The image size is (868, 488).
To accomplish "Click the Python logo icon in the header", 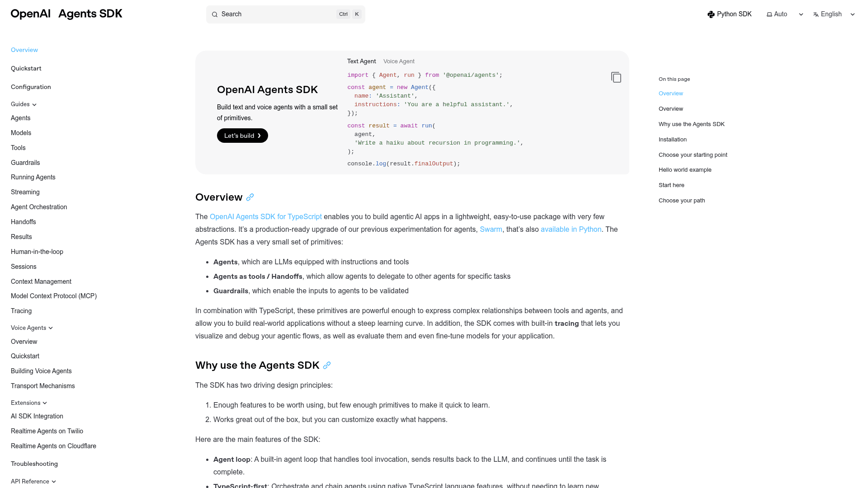I will (x=711, y=14).
